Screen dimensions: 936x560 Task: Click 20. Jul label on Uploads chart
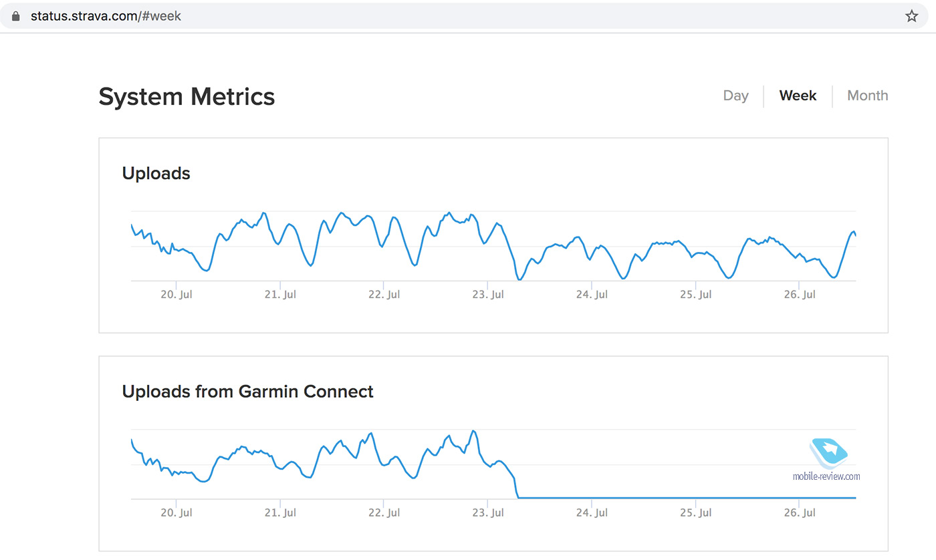coord(177,295)
